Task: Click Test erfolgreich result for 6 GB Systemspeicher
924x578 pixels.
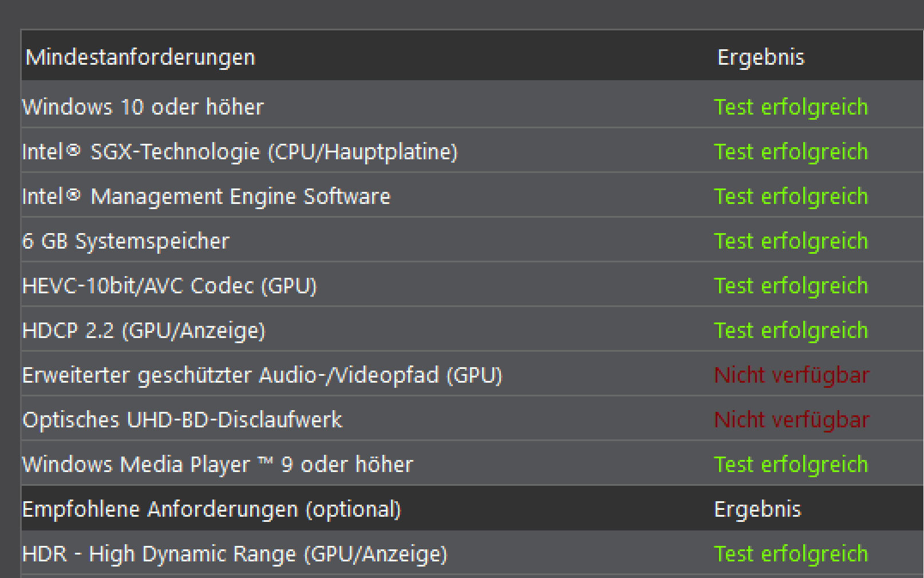Action: (791, 241)
